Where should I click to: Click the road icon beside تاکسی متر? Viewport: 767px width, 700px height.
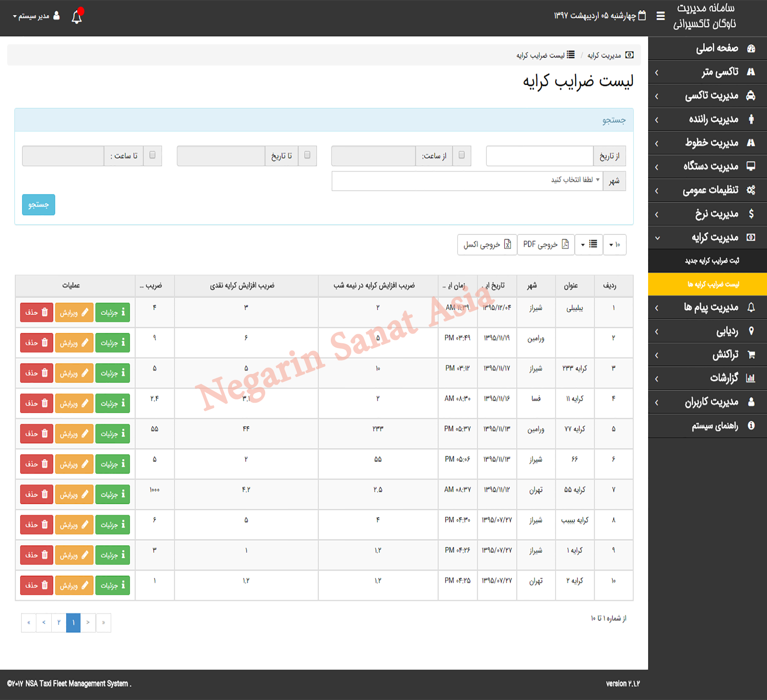pyautogui.click(x=751, y=72)
